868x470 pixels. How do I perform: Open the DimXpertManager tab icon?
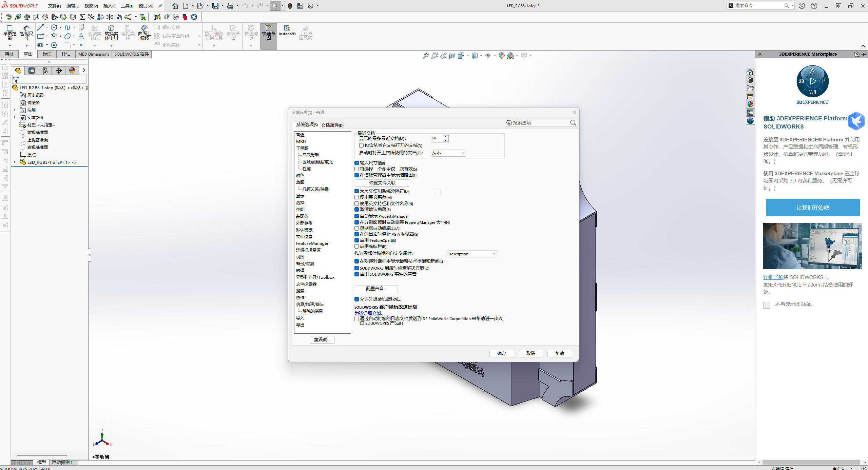click(x=59, y=71)
